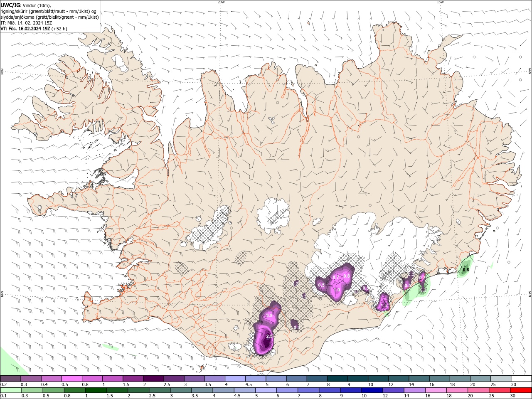
Task: Select the 6 swatch in the upper legend
Action: (296, 379)
